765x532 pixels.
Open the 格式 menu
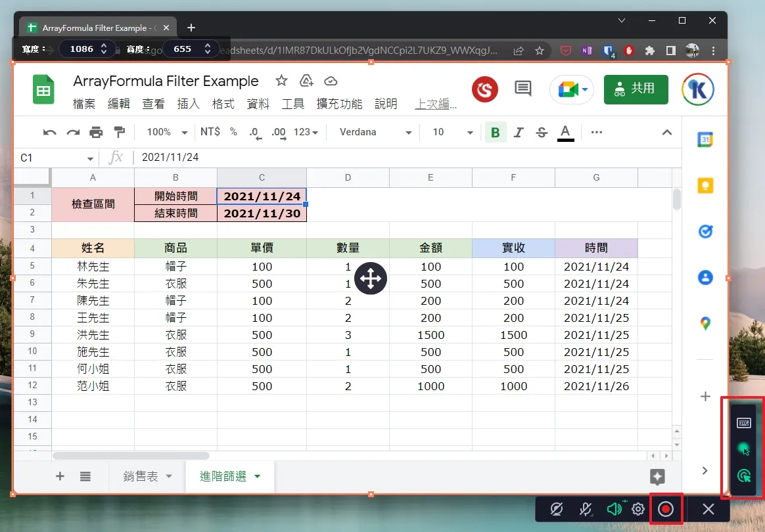223,104
